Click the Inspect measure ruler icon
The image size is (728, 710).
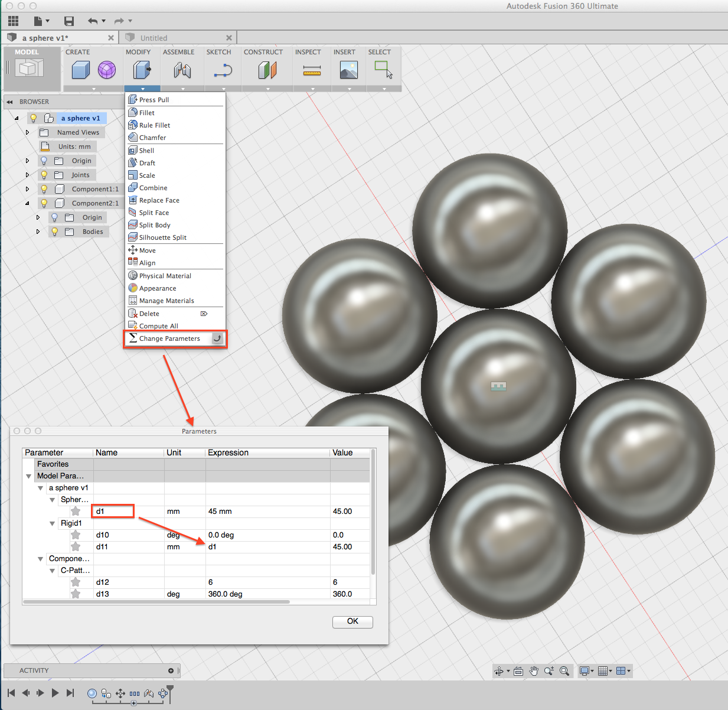coord(312,71)
